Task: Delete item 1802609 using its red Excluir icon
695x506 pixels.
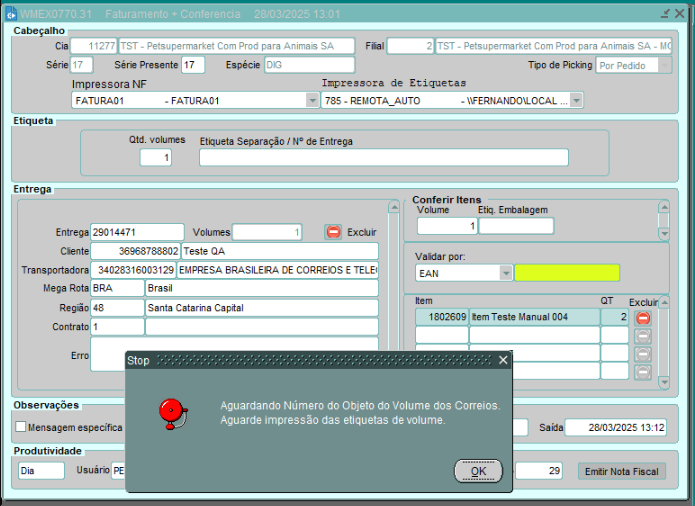Action: coord(643,317)
